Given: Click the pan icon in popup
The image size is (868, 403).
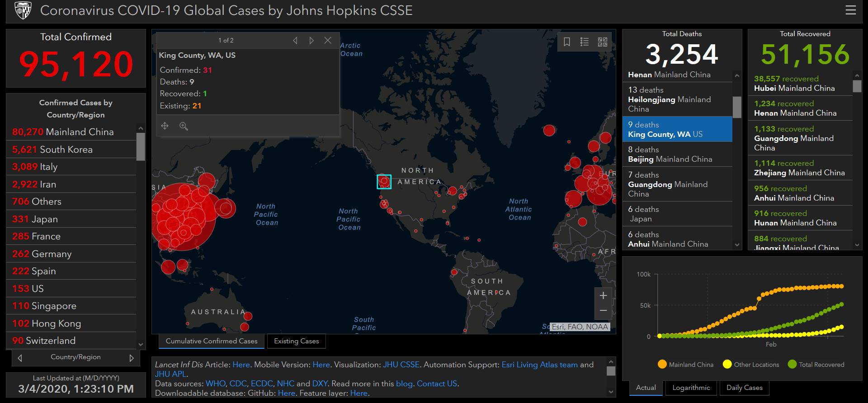Looking at the screenshot, I should (165, 126).
